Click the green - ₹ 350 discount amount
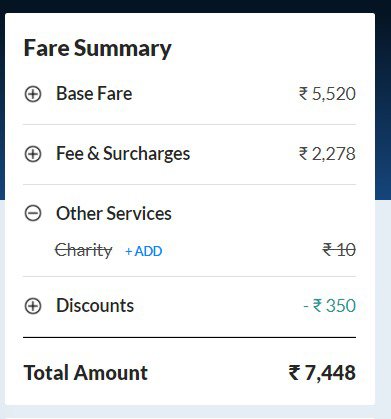391x419 pixels. click(x=330, y=306)
